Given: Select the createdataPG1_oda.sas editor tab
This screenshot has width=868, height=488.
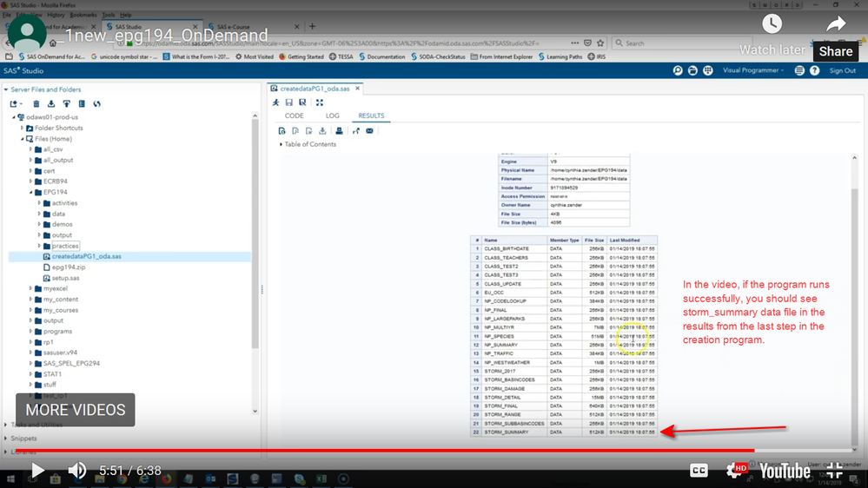Looking at the screenshot, I should [x=315, y=89].
